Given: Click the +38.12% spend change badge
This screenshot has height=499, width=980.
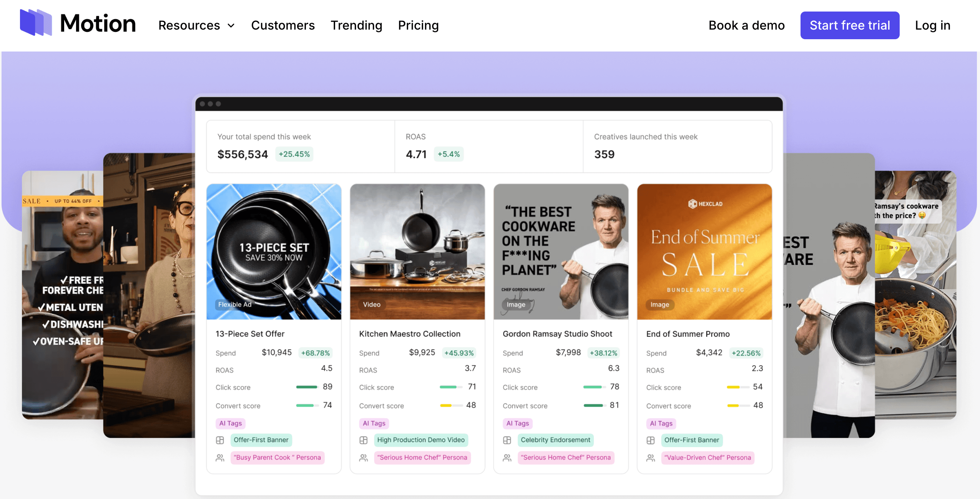Looking at the screenshot, I should click(x=603, y=353).
